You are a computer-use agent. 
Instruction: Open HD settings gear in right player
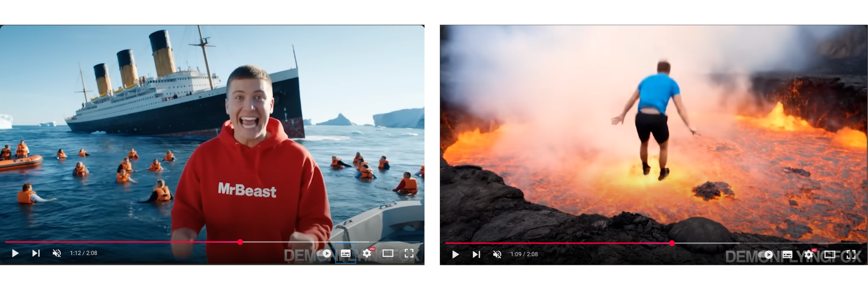click(808, 255)
